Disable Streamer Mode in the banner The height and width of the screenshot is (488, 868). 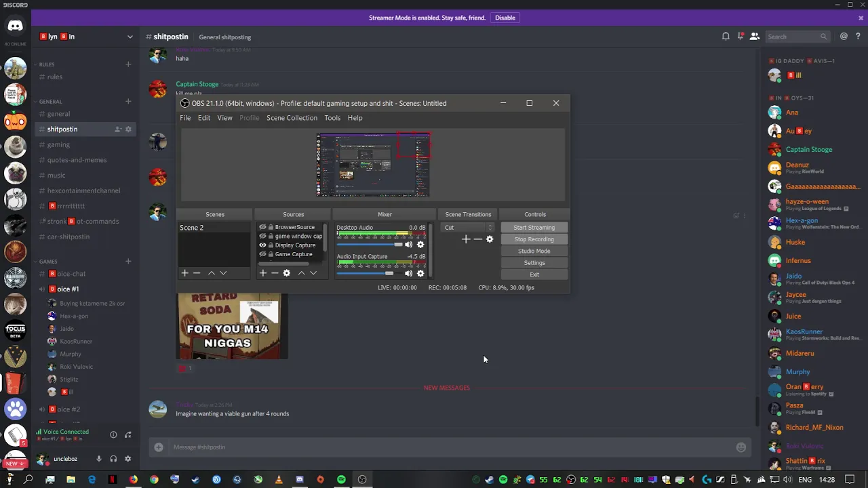coord(505,18)
